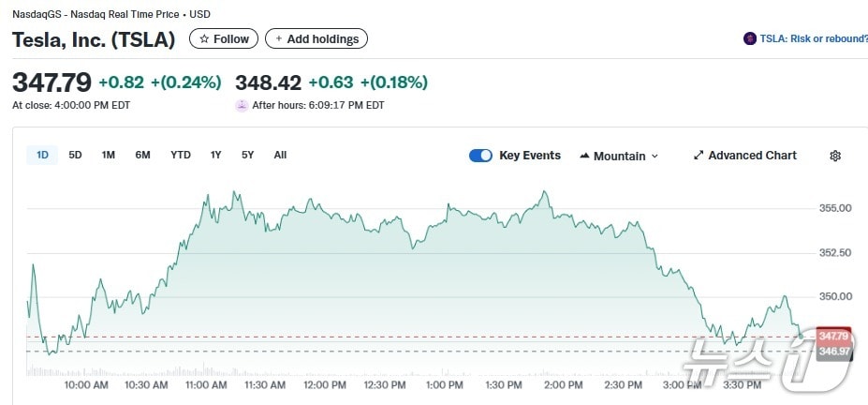
Task: Select the 6M chart range
Action: pyautogui.click(x=142, y=155)
